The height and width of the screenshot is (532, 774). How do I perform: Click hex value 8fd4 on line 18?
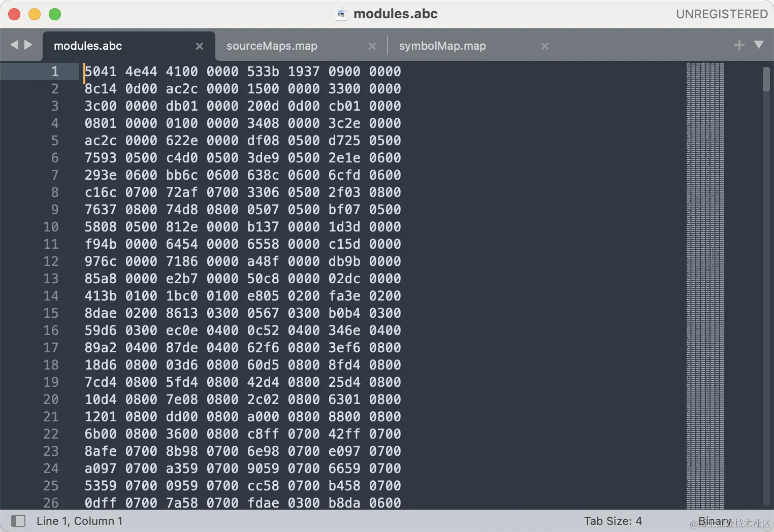pyautogui.click(x=344, y=365)
